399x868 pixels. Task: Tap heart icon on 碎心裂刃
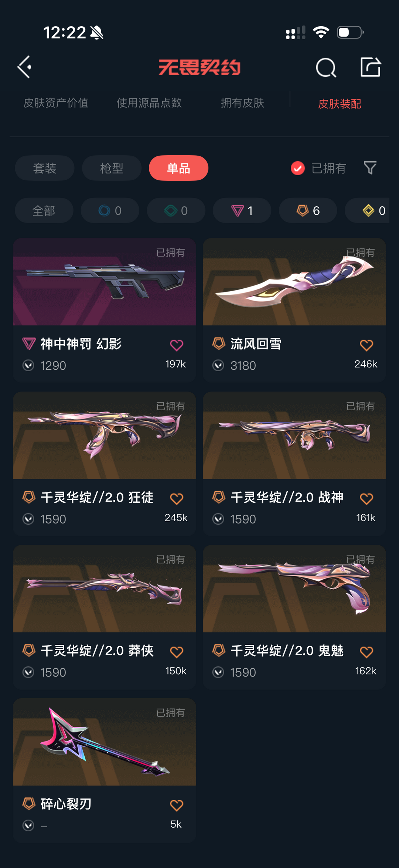(177, 805)
